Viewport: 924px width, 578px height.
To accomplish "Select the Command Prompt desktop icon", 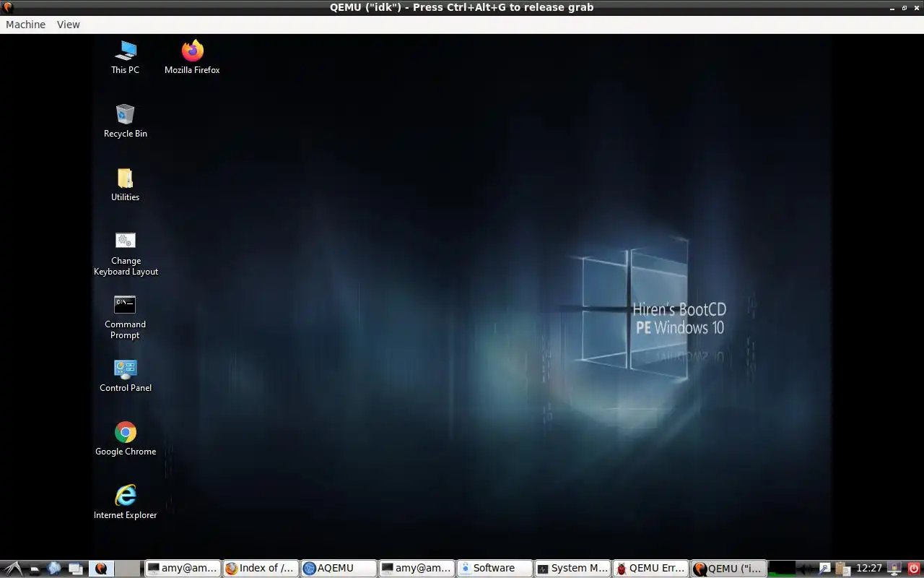I will coord(125,318).
